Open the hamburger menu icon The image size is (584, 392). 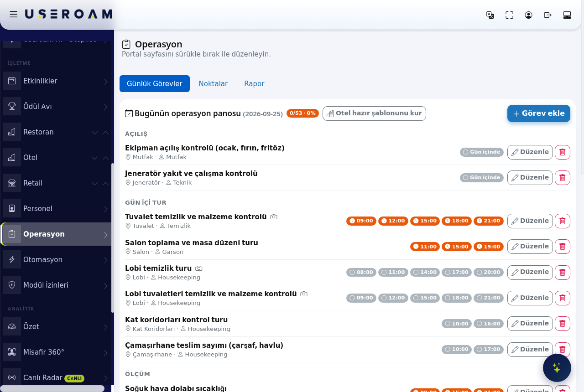pos(13,15)
